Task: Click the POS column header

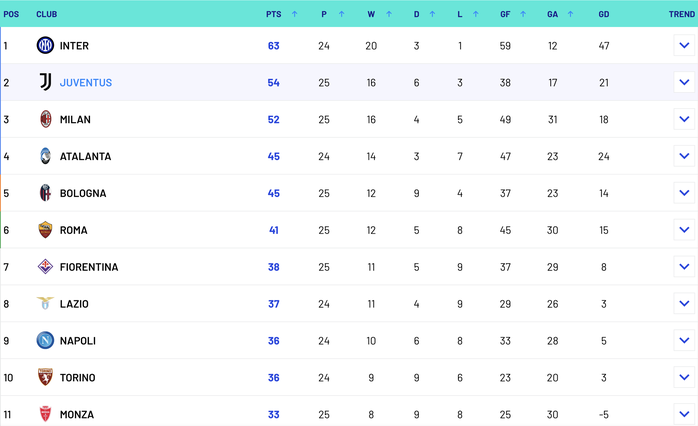Action: (x=11, y=14)
